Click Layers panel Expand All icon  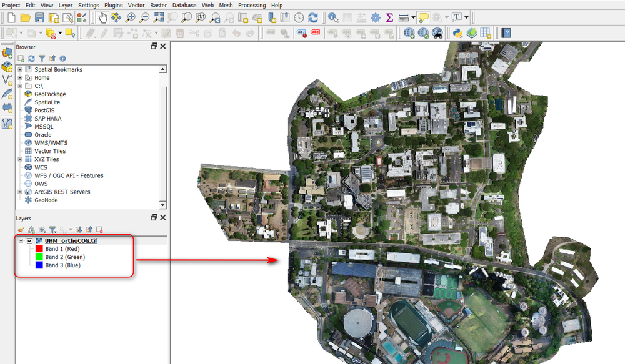(x=79, y=230)
